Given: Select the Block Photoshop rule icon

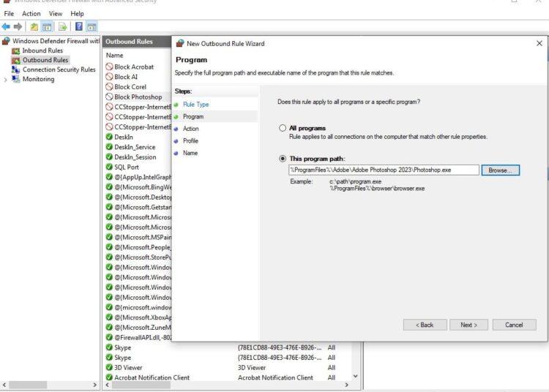Looking at the screenshot, I should [109, 97].
